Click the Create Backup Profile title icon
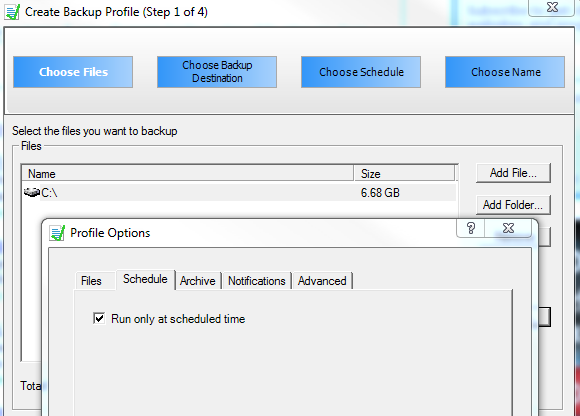 (12, 12)
